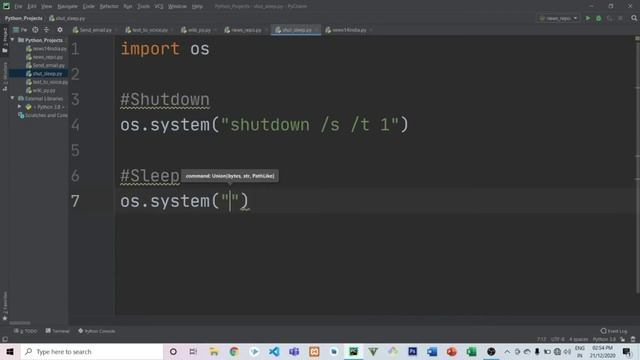Click the 4 spaces indent status entry
This screenshot has width=640, height=360.
click(x=578, y=339)
